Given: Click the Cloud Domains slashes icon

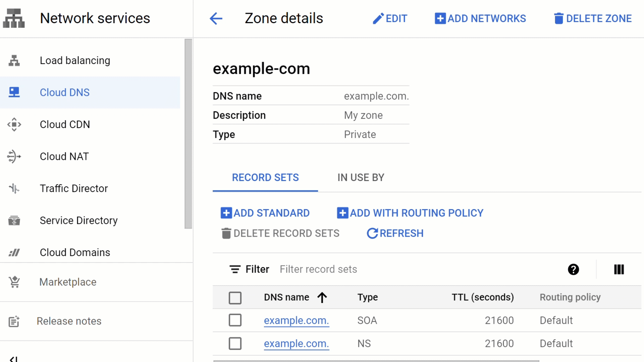Looking at the screenshot, I should [x=14, y=252].
